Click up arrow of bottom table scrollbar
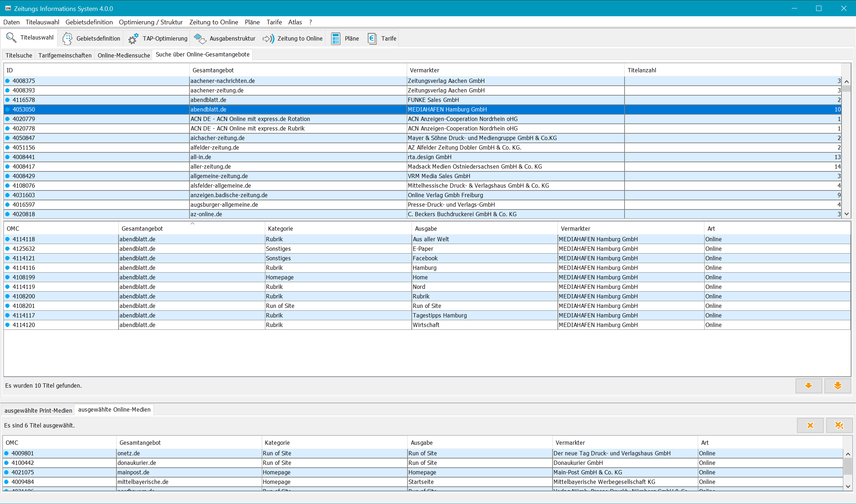 pos(848,454)
